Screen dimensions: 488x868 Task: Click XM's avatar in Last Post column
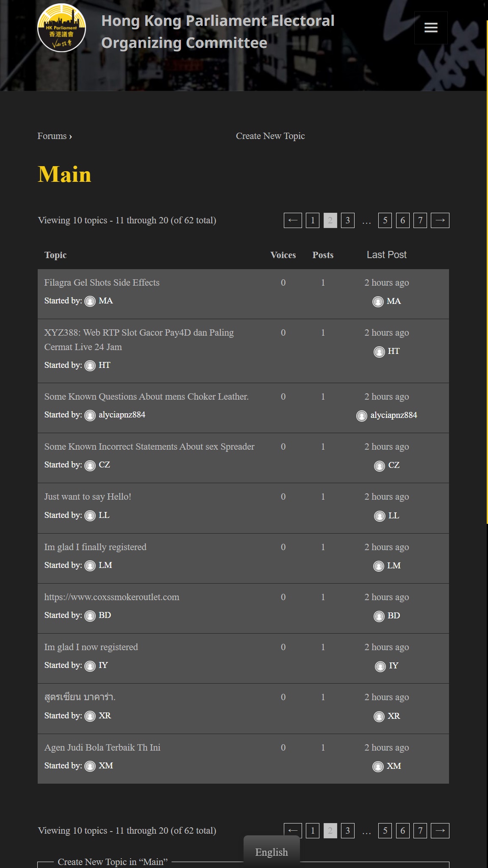pos(378,766)
